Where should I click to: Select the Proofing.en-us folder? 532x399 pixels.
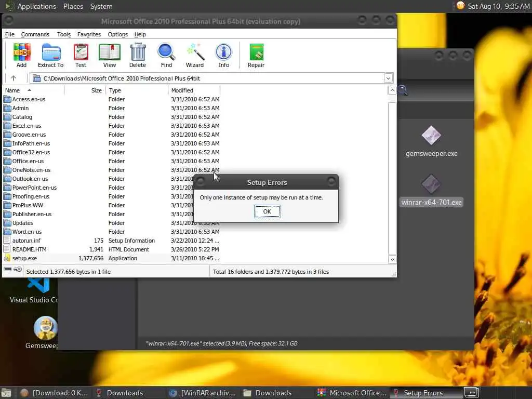[31, 196]
